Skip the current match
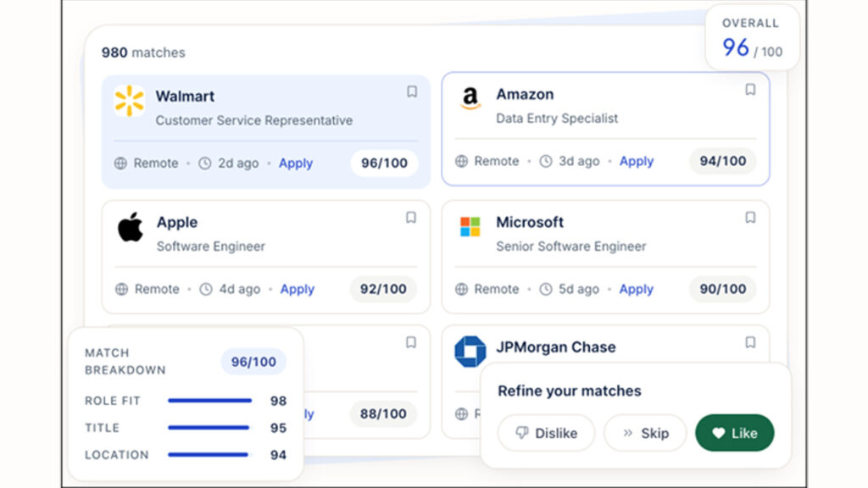The width and height of the screenshot is (868, 488). click(645, 433)
